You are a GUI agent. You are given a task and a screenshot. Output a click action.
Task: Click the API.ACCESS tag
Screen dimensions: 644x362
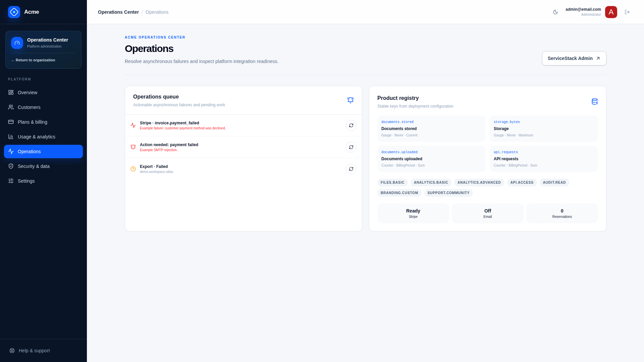522,183
